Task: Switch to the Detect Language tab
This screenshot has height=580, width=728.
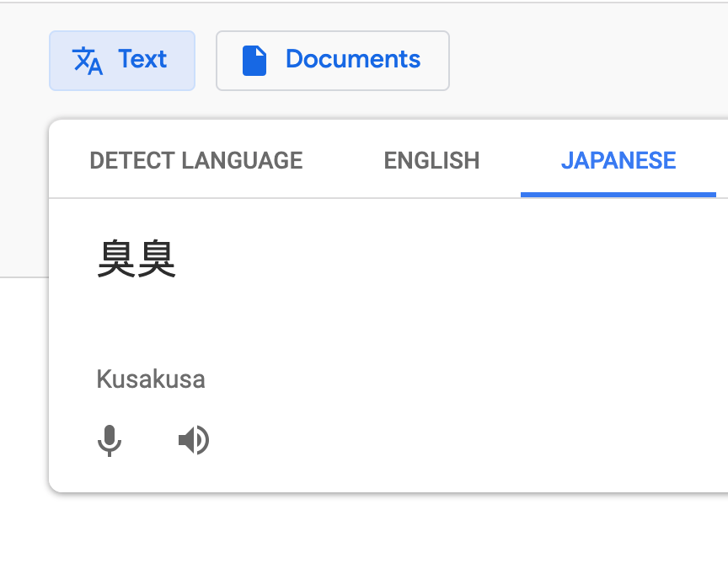Action: (x=196, y=161)
